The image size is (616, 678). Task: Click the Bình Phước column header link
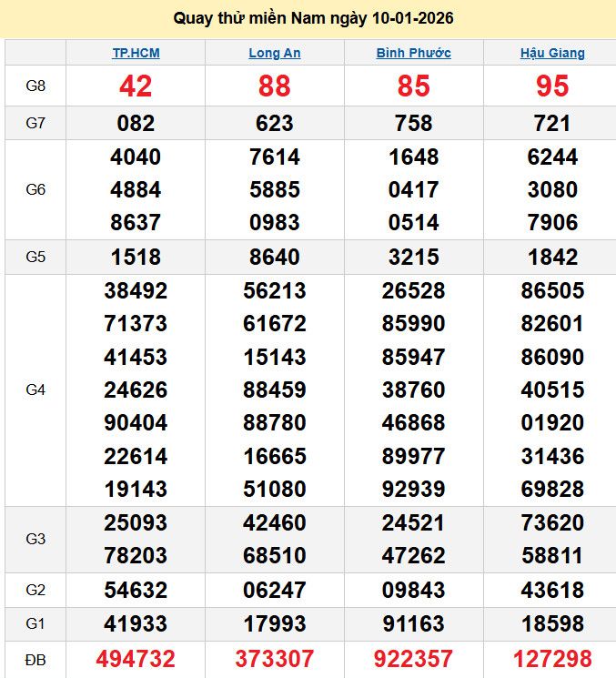pyautogui.click(x=413, y=53)
